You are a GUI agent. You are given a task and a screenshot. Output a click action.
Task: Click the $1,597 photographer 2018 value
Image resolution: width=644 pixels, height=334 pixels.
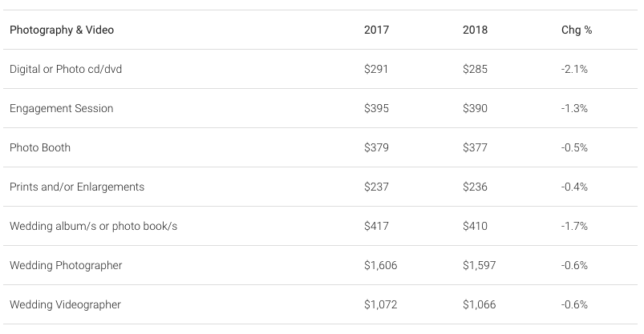pyautogui.click(x=479, y=265)
